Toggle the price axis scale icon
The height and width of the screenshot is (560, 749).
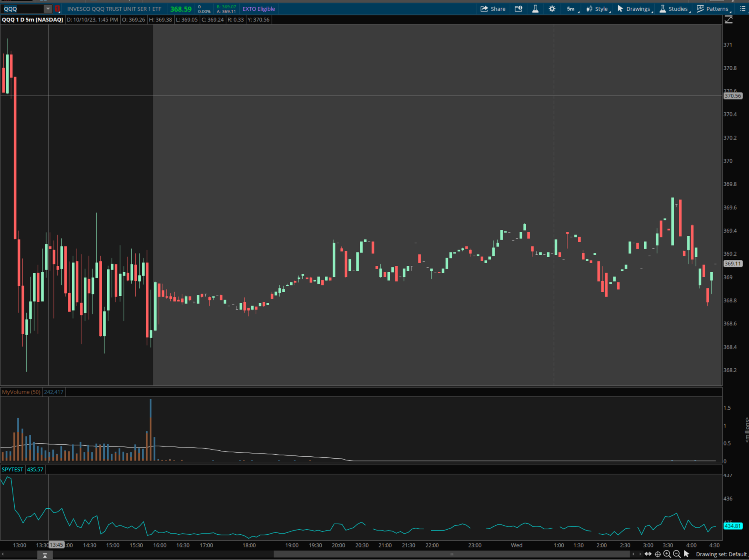pos(729,20)
